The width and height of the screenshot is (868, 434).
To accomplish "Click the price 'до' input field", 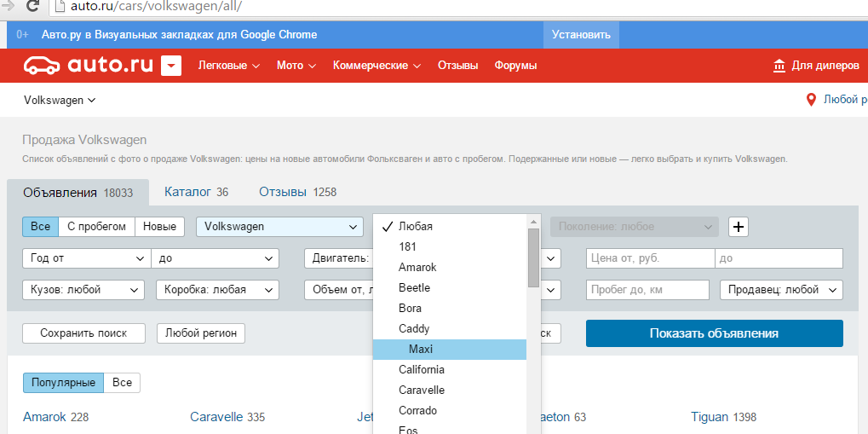I will point(779,258).
